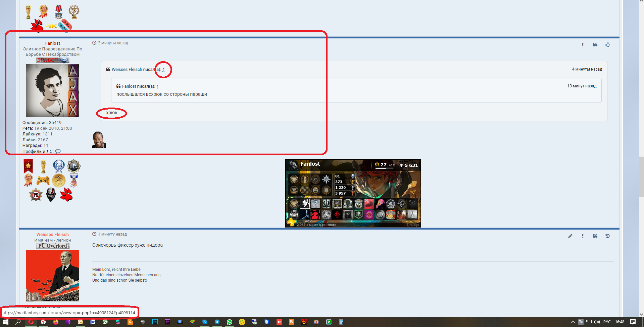Viewport: 644px width, 327px height.
Task: Click Weisses Fleisch's red poster avatar
Action: coord(53,275)
